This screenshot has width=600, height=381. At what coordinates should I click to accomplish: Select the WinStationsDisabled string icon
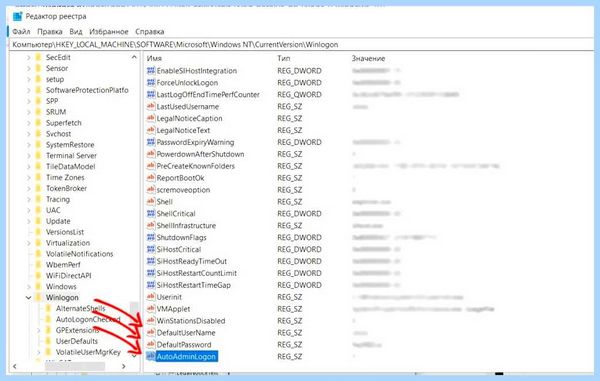(151, 321)
